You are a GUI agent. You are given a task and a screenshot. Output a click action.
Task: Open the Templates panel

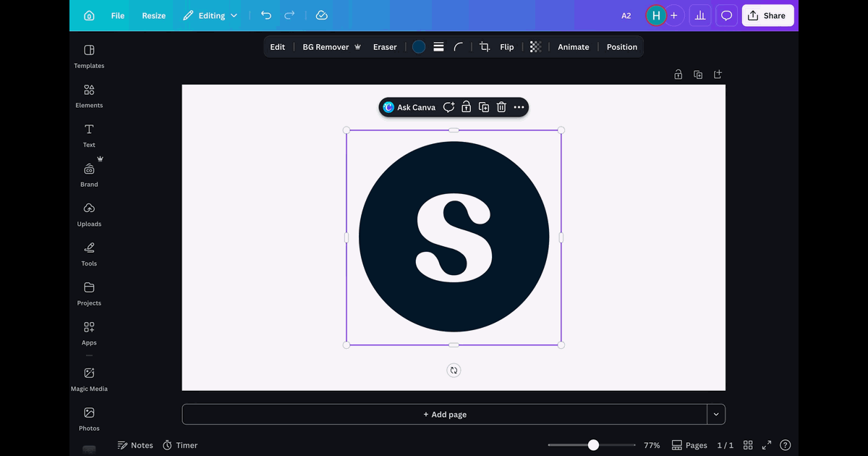(89, 56)
